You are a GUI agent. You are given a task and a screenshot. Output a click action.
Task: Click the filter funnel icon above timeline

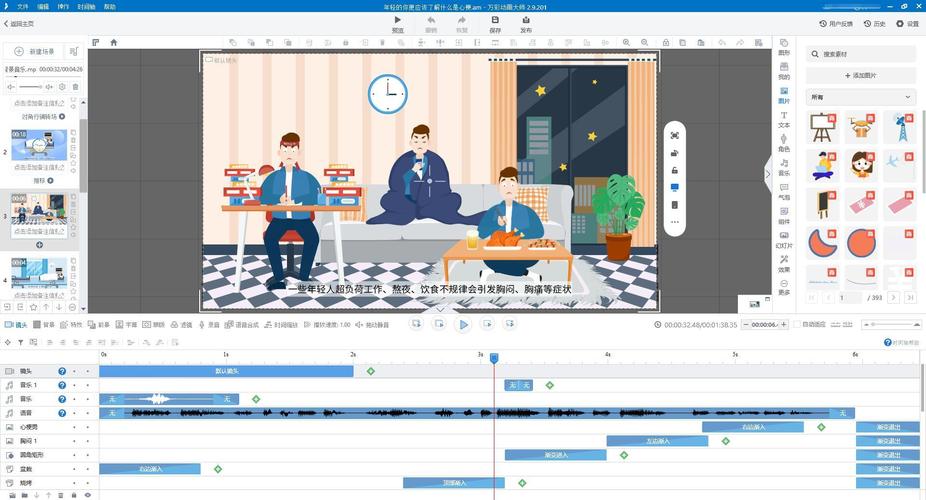21,342
